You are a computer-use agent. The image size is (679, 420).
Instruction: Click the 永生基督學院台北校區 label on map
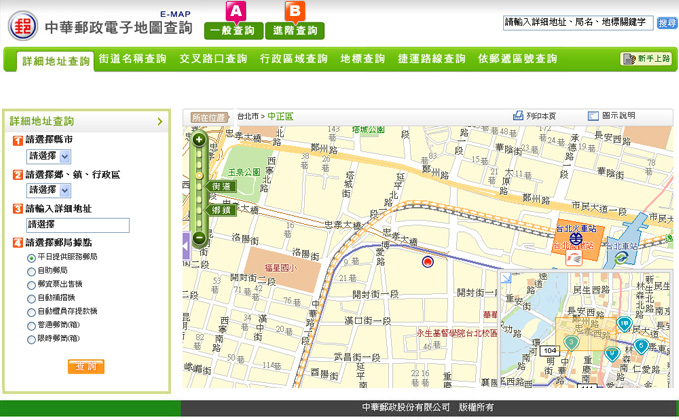click(457, 333)
